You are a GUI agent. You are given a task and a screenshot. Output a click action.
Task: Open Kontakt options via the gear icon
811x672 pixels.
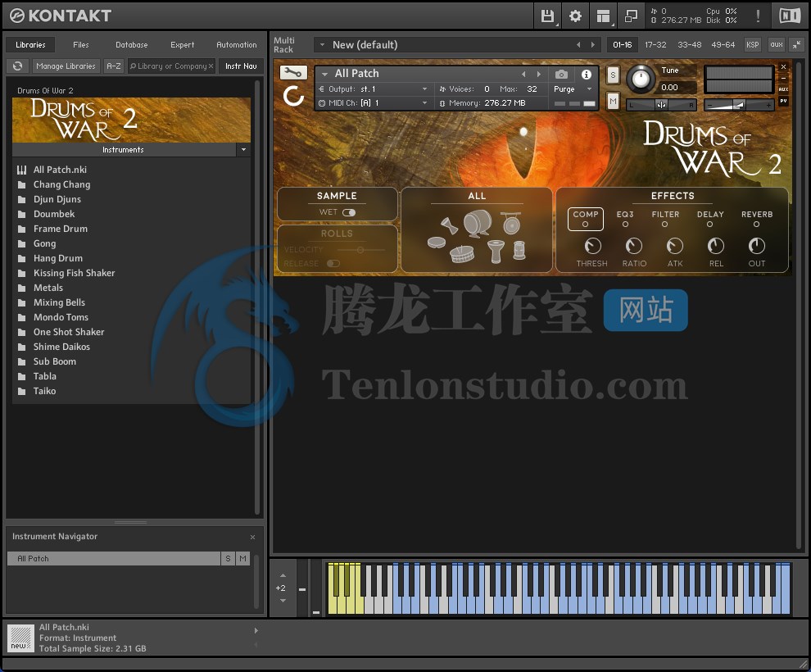(575, 16)
